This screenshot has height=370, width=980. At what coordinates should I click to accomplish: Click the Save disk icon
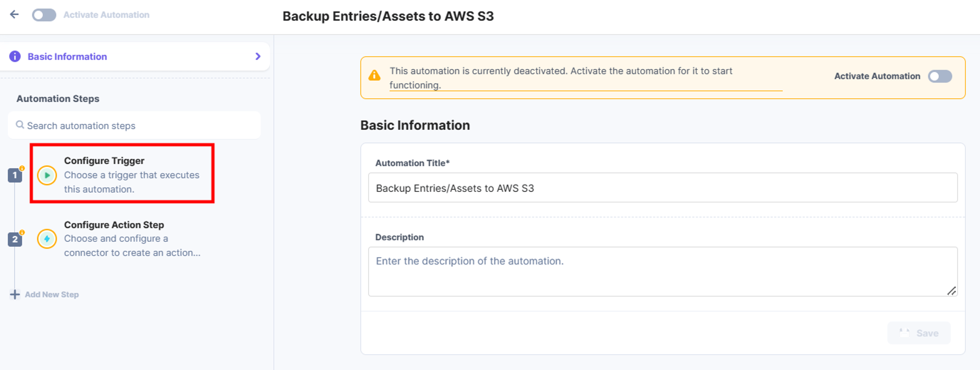coord(904,333)
